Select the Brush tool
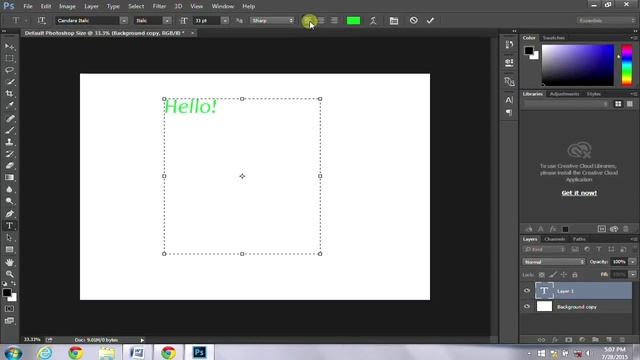640x360 pixels. pos(9,131)
